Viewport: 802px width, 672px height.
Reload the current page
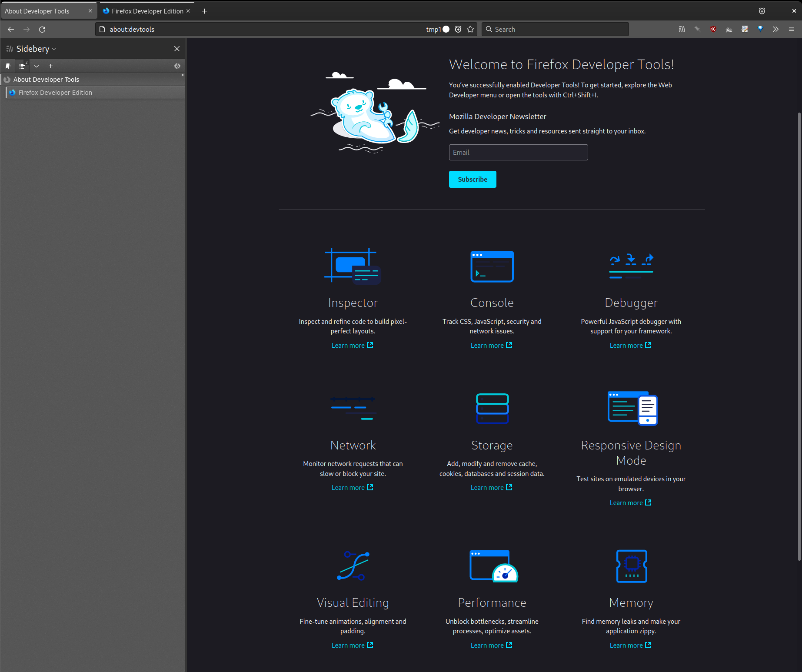[x=42, y=29]
